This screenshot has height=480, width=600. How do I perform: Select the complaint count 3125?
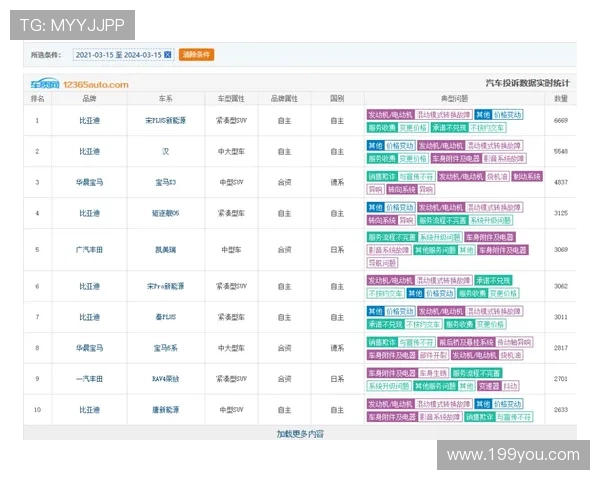(x=561, y=213)
